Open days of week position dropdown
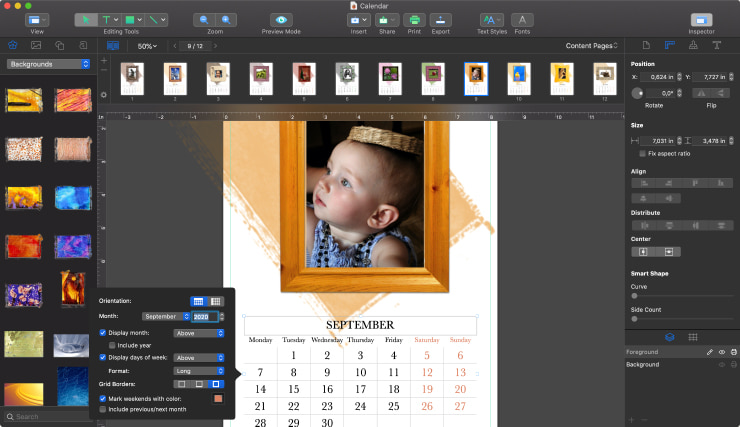Viewport: 740px width, 427px height. click(x=199, y=358)
